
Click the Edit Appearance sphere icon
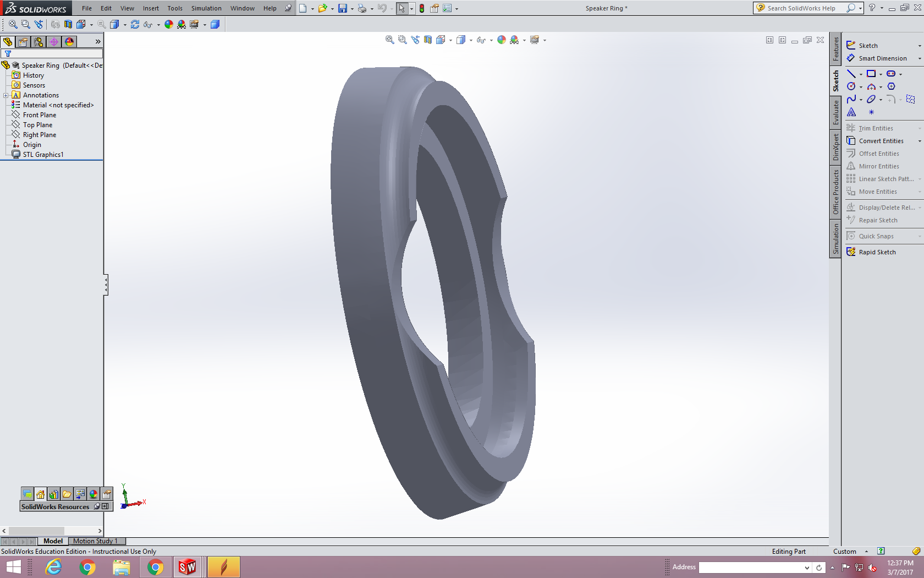pyautogui.click(x=501, y=40)
